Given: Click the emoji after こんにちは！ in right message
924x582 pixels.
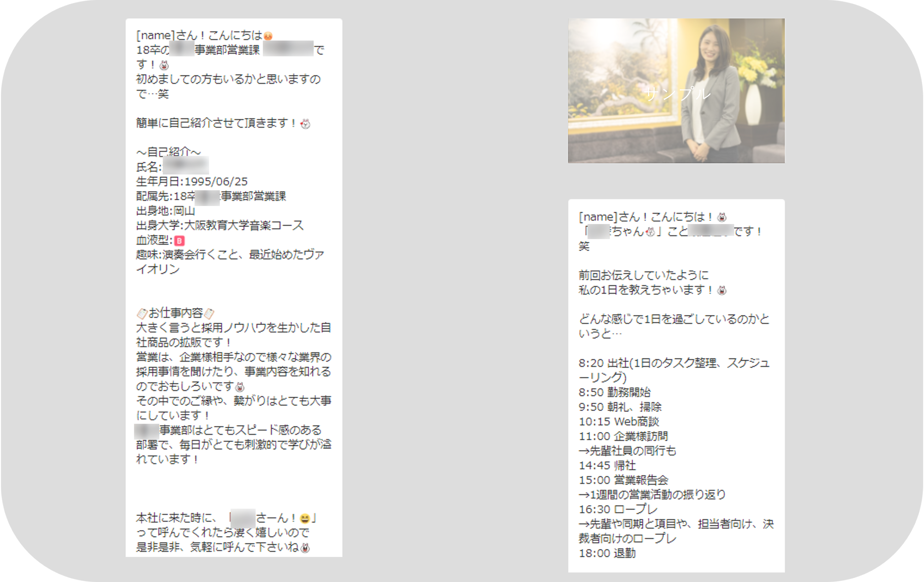Looking at the screenshot, I should click(x=722, y=218).
